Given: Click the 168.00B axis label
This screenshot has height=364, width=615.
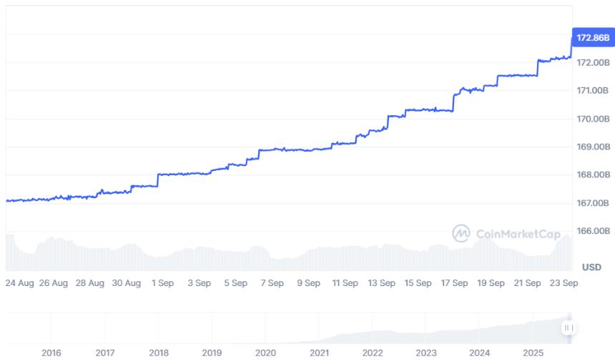Looking at the screenshot, I should (593, 174).
